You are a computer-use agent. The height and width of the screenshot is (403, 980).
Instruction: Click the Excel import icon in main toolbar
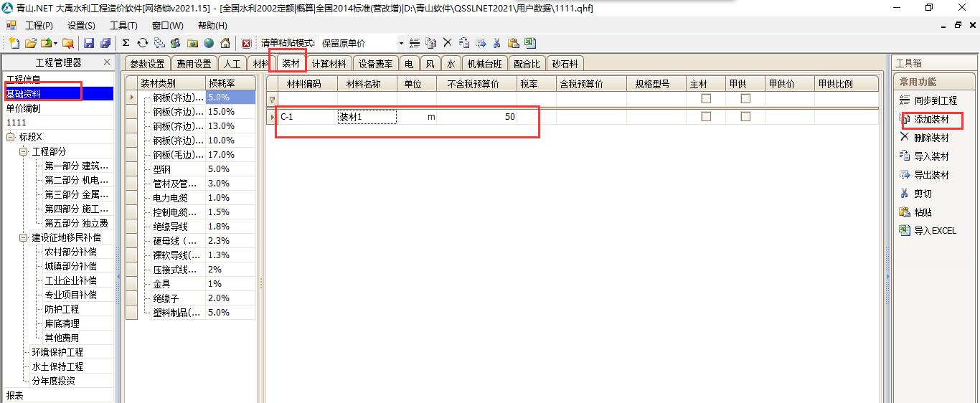(x=529, y=43)
